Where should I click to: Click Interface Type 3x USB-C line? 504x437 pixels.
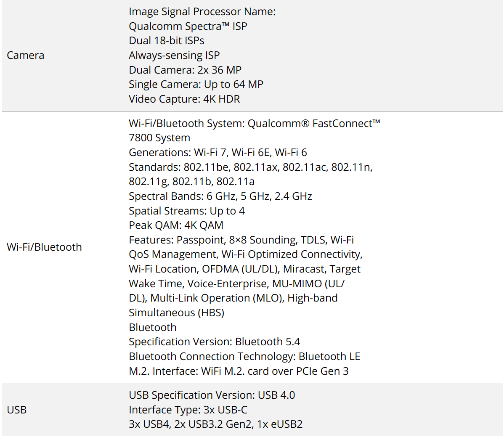(x=188, y=410)
